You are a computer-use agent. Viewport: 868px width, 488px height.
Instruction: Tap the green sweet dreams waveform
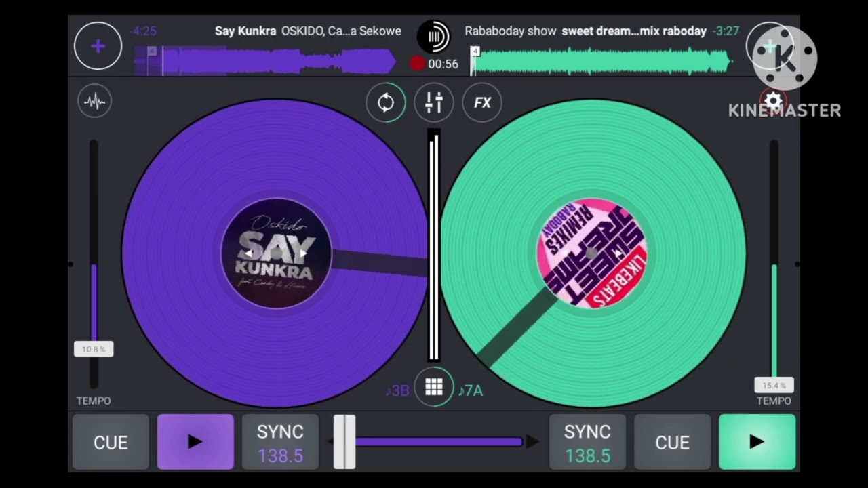pyautogui.click(x=601, y=61)
